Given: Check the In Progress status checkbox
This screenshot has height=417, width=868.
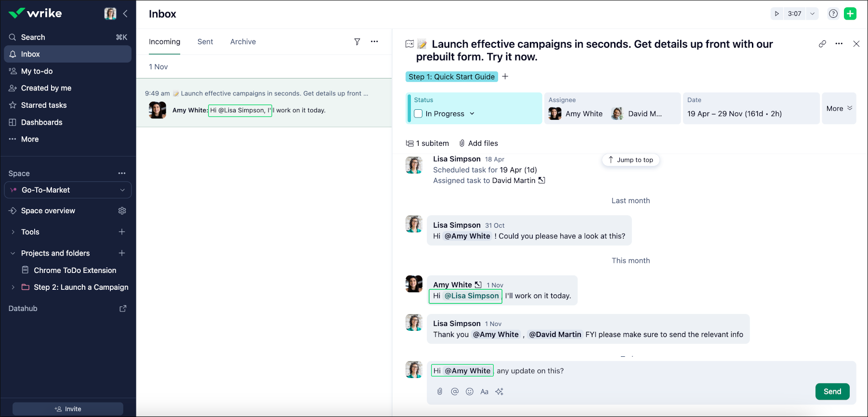Looking at the screenshot, I should 418,114.
